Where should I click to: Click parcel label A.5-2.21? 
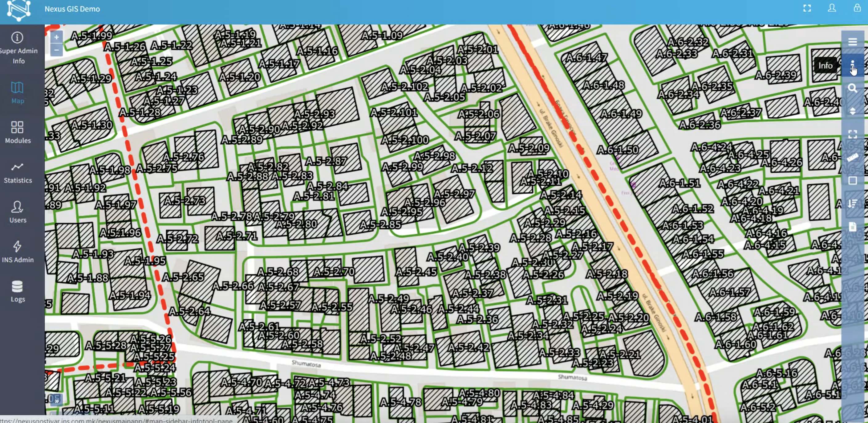[x=620, y=354]
